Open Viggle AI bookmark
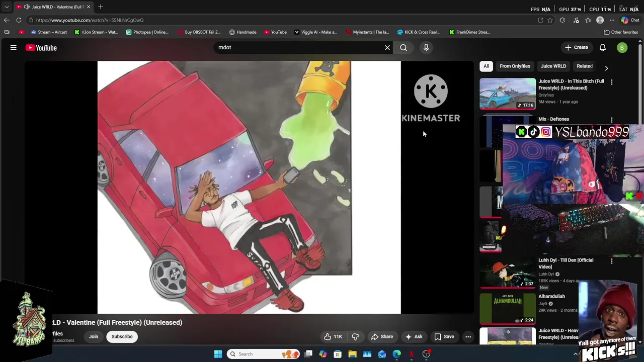 (316, 32)
